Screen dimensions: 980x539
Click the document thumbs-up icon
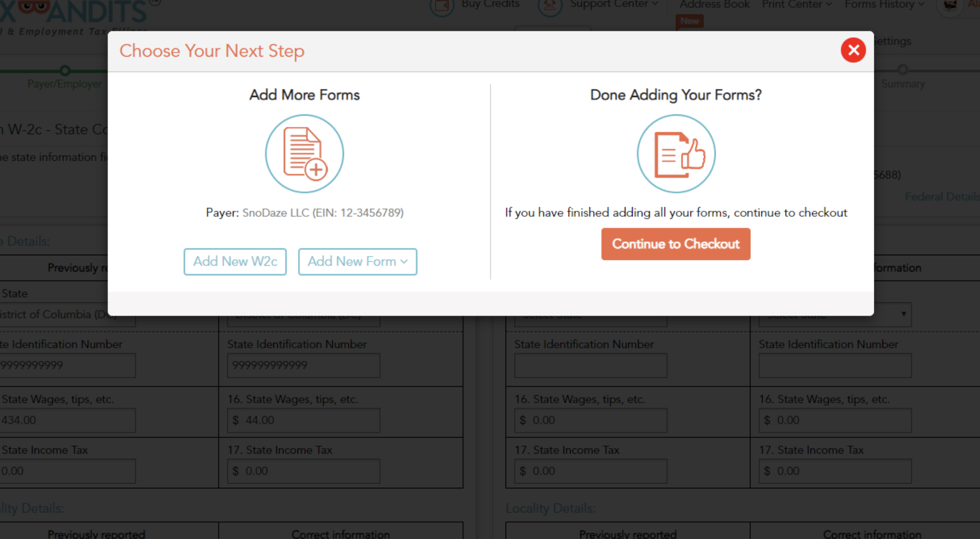pyautogui.click(x=675, y=153)
